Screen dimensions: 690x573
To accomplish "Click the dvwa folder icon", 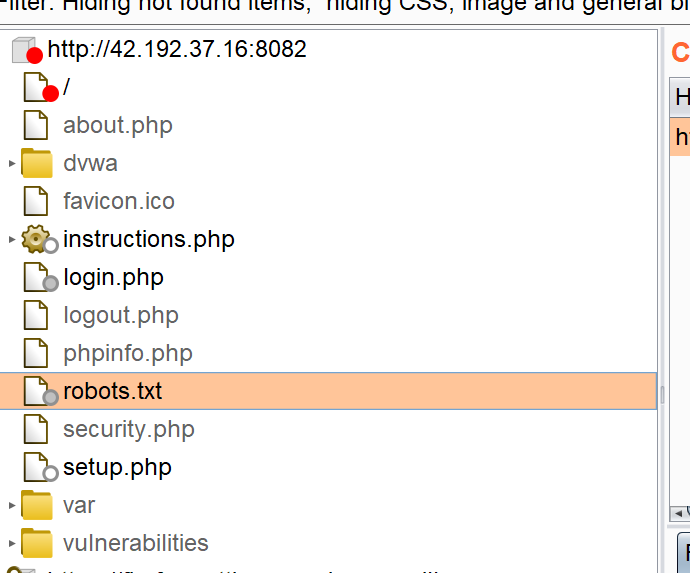I will (37, 163).
